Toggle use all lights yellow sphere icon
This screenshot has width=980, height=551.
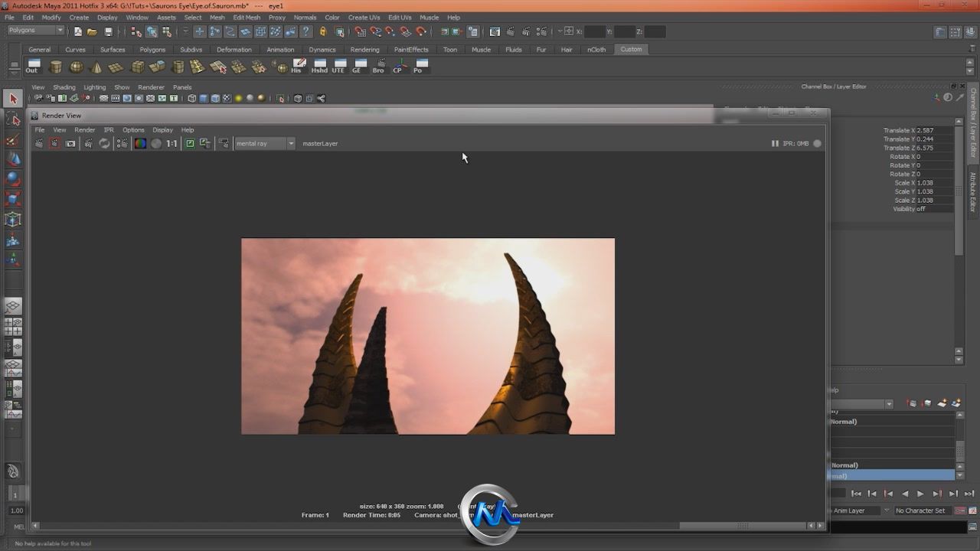coord(238,98)
